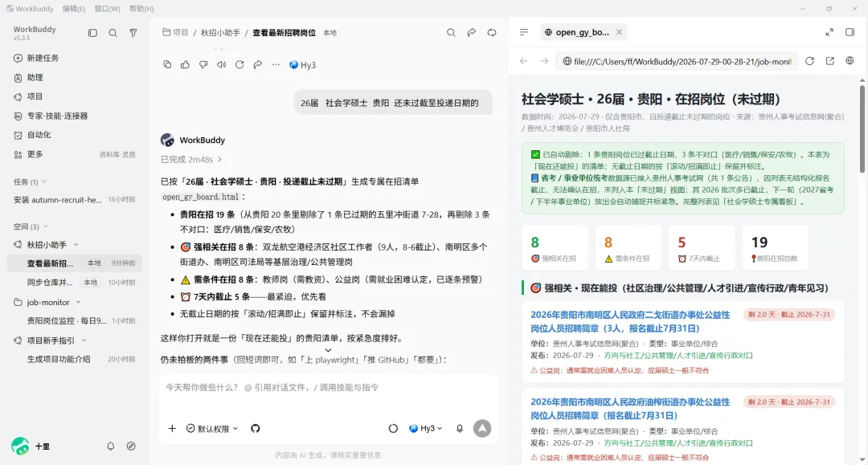
Task: Give the response a thumbs up
Action: tap(186, 65)
